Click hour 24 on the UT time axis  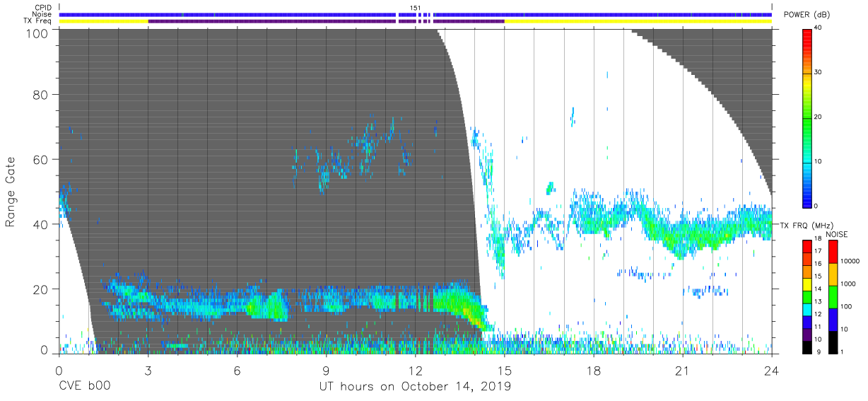[x=771, y=370]
